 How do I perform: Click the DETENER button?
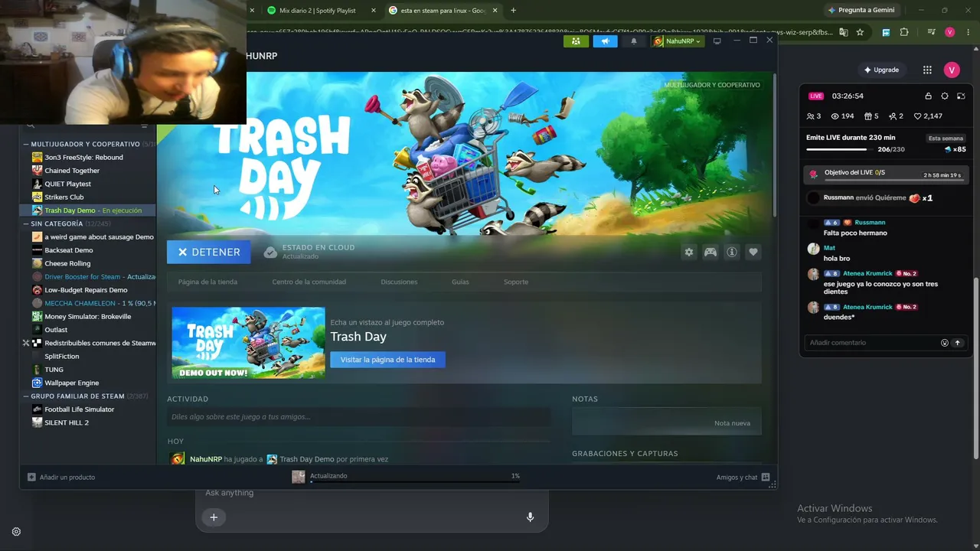[209, 252]
